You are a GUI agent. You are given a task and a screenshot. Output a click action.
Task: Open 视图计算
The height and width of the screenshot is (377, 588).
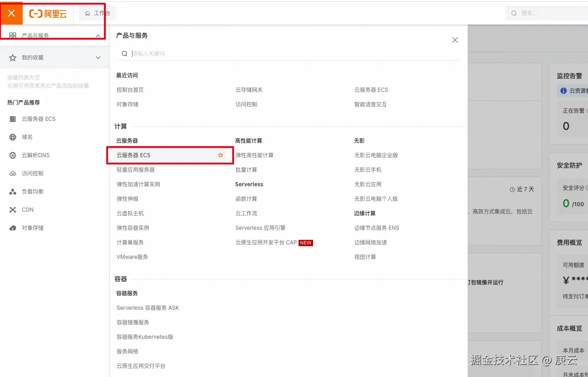[x=365, y=257]
